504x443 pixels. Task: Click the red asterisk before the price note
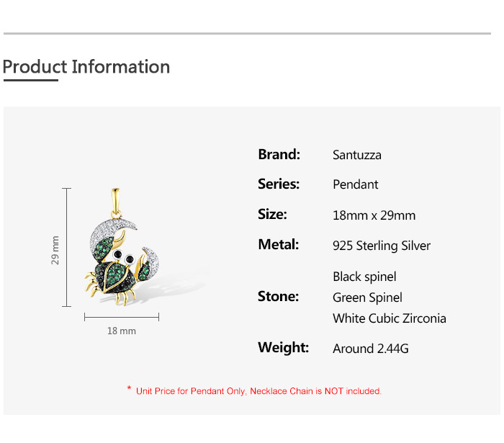tap(129, 390)
